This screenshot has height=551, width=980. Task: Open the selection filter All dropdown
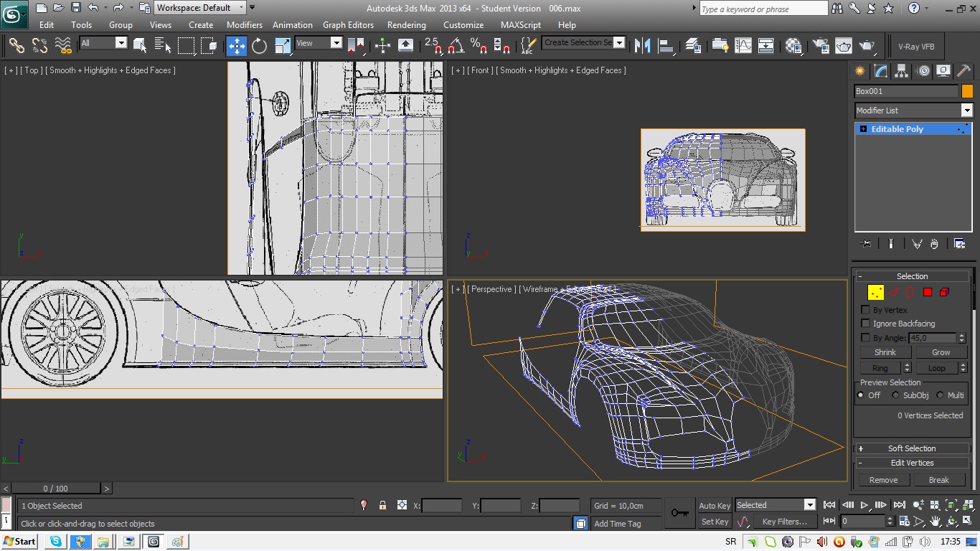[103, 43]
